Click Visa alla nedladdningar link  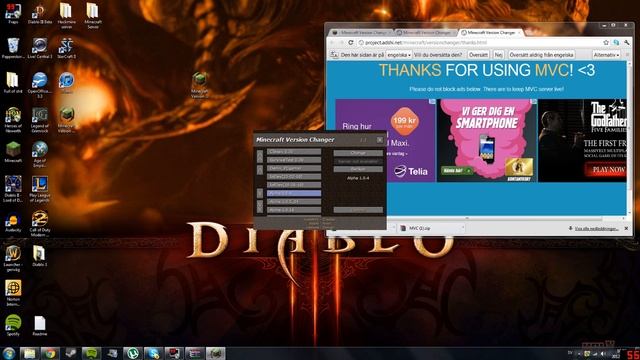pyautogui.click(x=596, y=229)
